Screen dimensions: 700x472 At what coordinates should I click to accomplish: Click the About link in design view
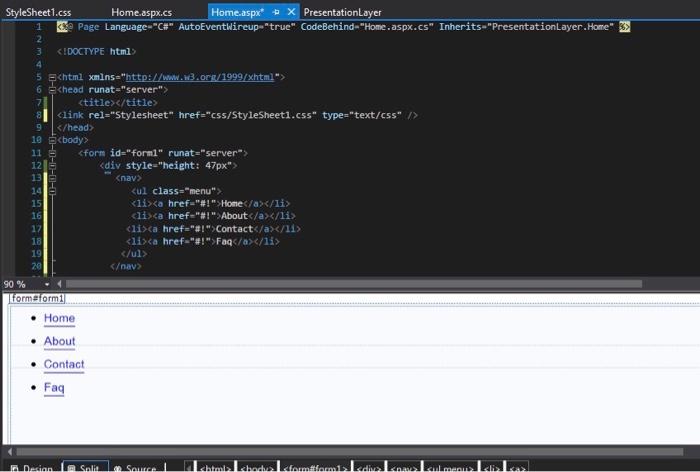[x=59, y=341]
